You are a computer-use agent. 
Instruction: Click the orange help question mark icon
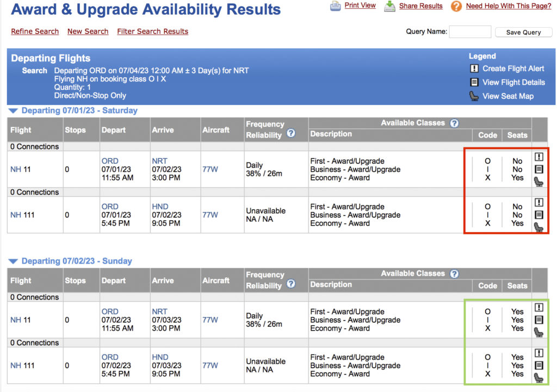pyautogui.click(x=456, y=6)
